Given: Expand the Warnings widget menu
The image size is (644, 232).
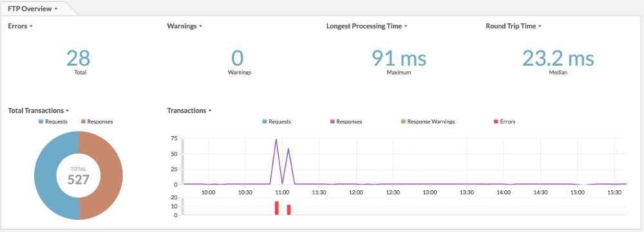Looking at the screenshot, I should pos(185,26).
